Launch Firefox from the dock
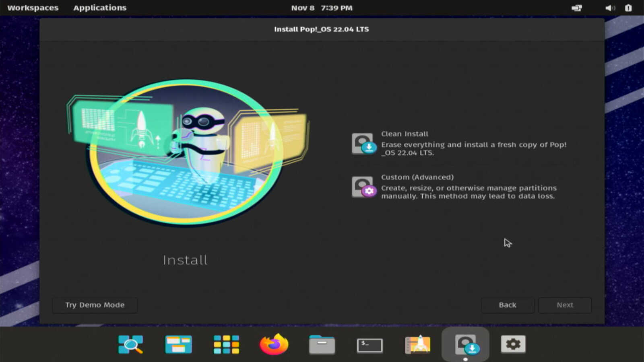 [x=274, y=344]
